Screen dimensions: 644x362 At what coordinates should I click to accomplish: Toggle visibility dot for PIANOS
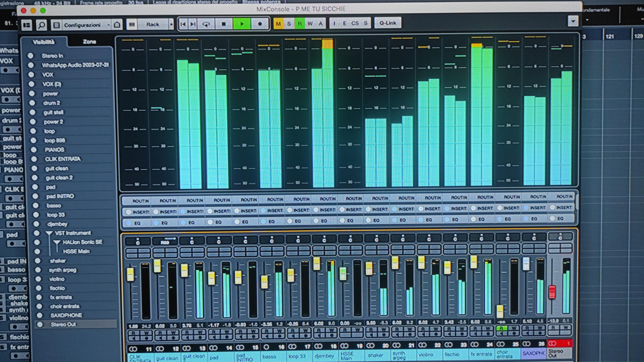[x=34, y=150]
